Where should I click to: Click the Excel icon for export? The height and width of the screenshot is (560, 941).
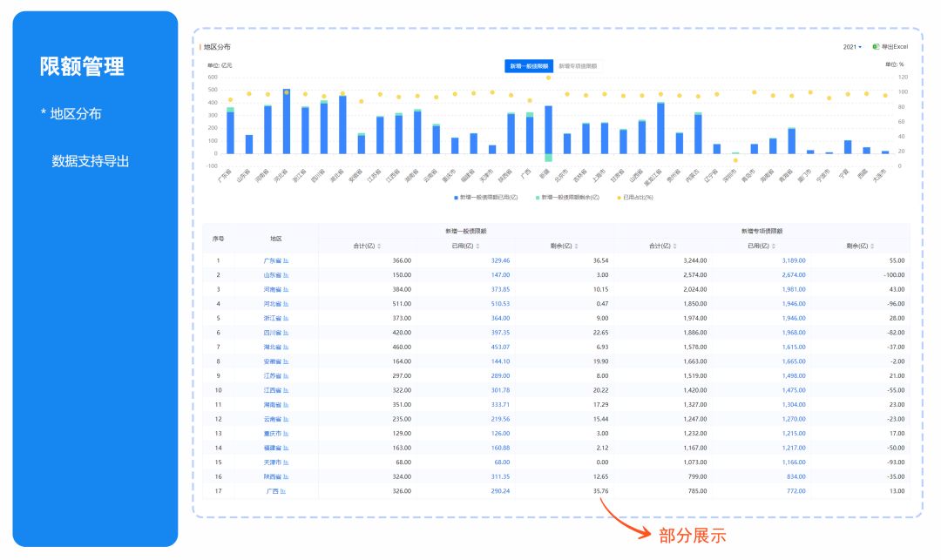[x=876, y=46]
